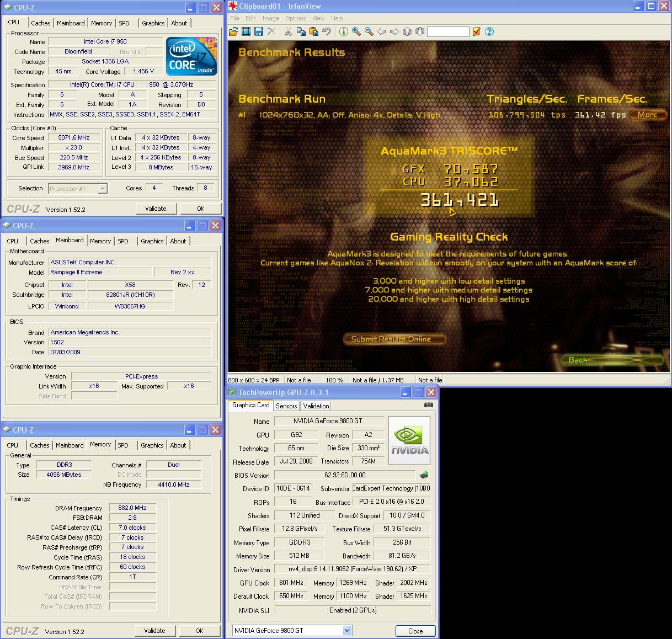Start the Slideshow filmstrip icon in IrfanView
This screenshot has height=639, width=672.
pyautogui.click(x=246, y=31)
